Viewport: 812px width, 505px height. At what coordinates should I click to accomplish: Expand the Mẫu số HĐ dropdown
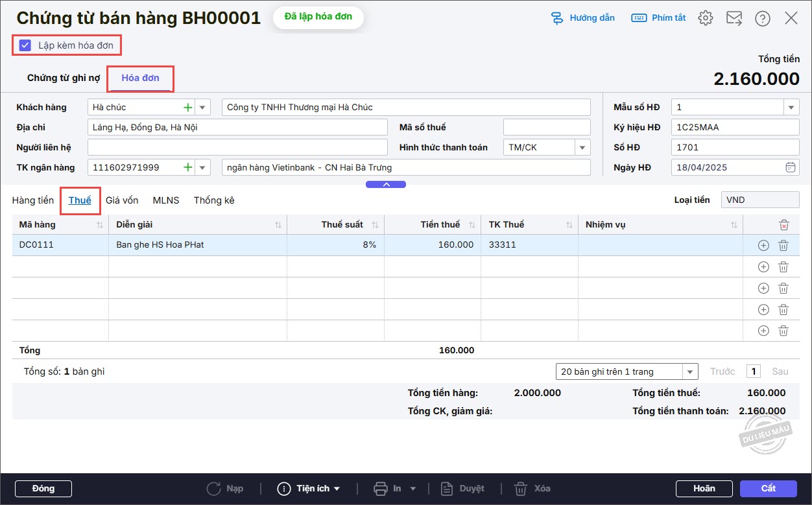791,107
